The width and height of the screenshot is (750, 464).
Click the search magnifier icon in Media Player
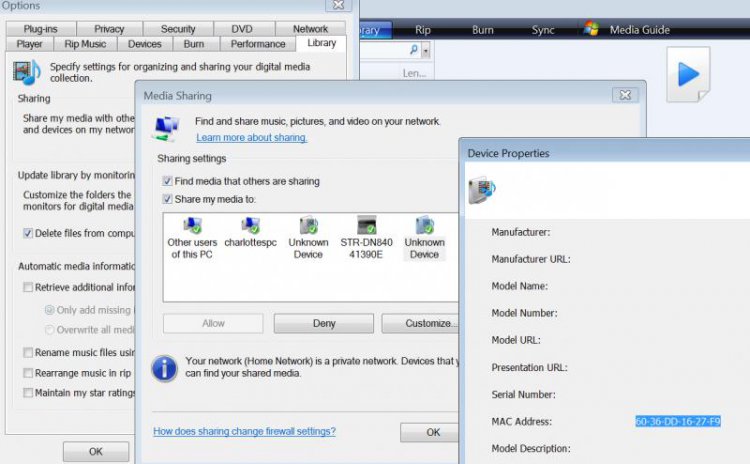pyautogui.click(x=414, y=49)
